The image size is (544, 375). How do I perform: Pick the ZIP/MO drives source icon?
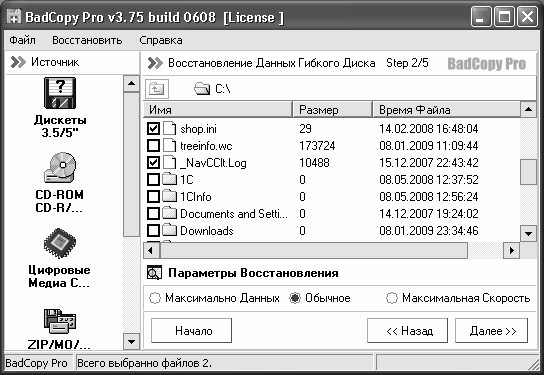60,321
